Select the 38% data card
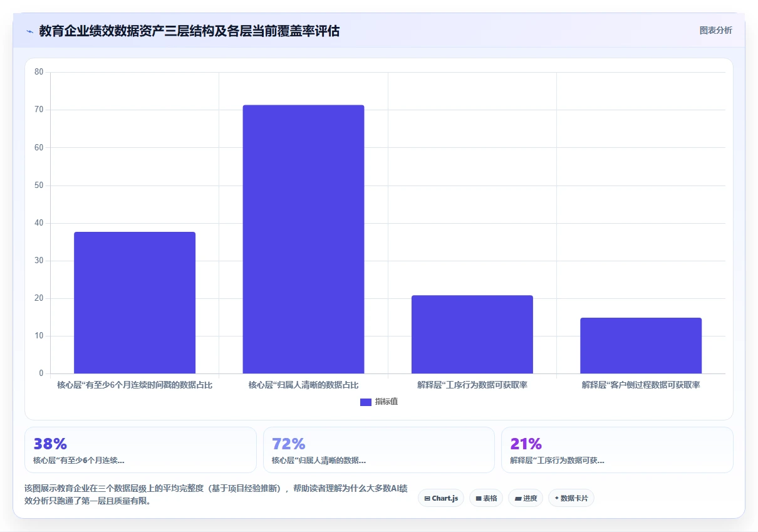This screenshot has height=532, width=758. click(x=140, y=450)
